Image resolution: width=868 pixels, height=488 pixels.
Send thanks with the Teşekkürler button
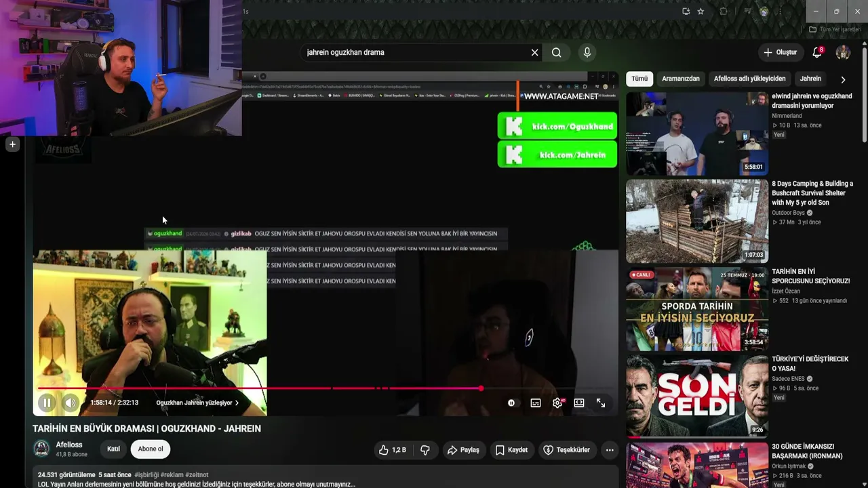point(567,449)
